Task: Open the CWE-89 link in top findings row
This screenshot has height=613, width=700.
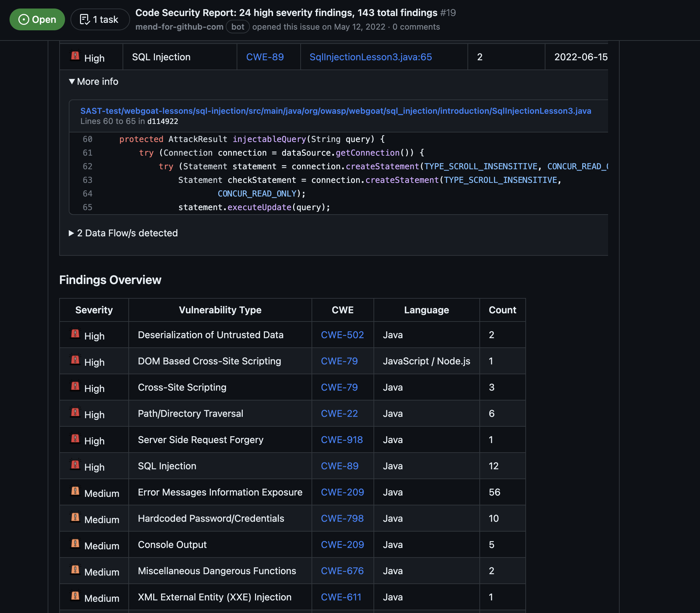Action: pos(265,57)
